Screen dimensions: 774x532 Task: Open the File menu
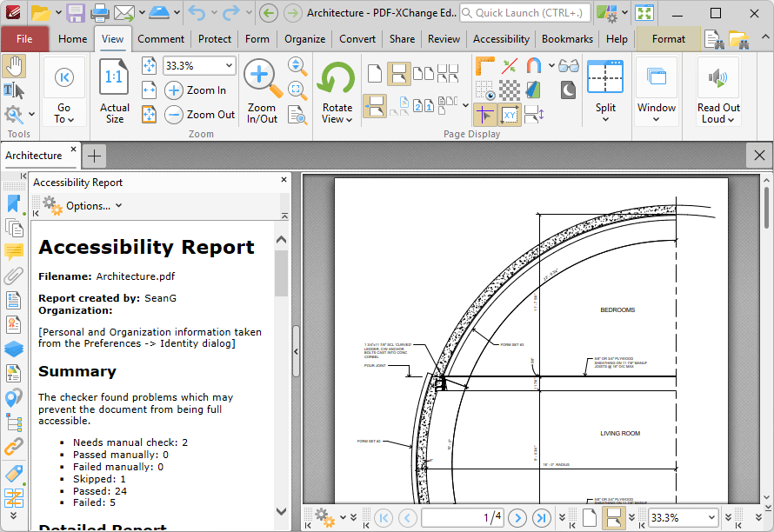(x=24, y=39)
